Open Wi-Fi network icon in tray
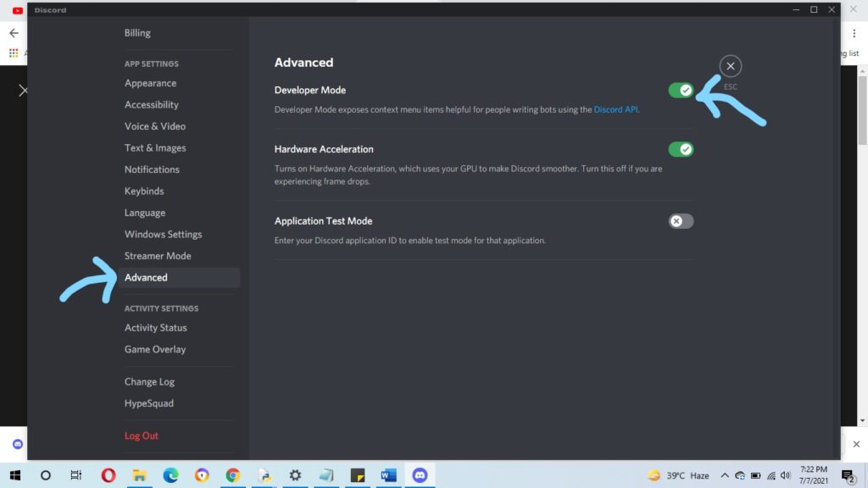868x488 pixels. 771,475
